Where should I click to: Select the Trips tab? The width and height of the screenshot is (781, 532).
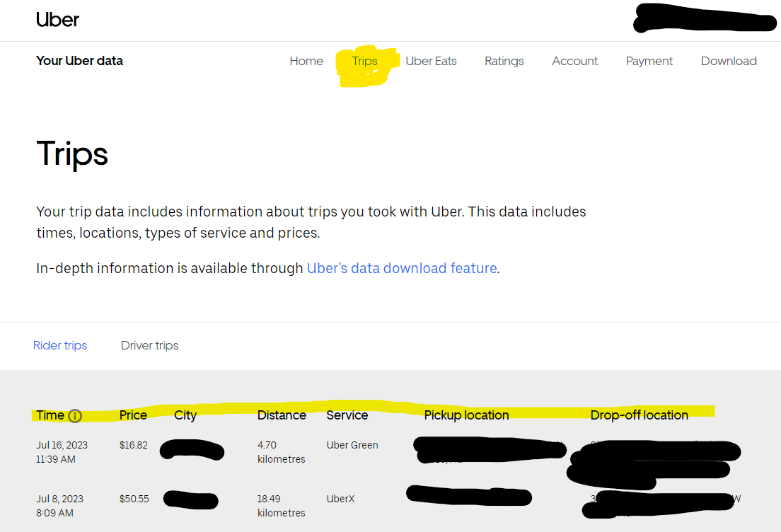click(364, 61)
